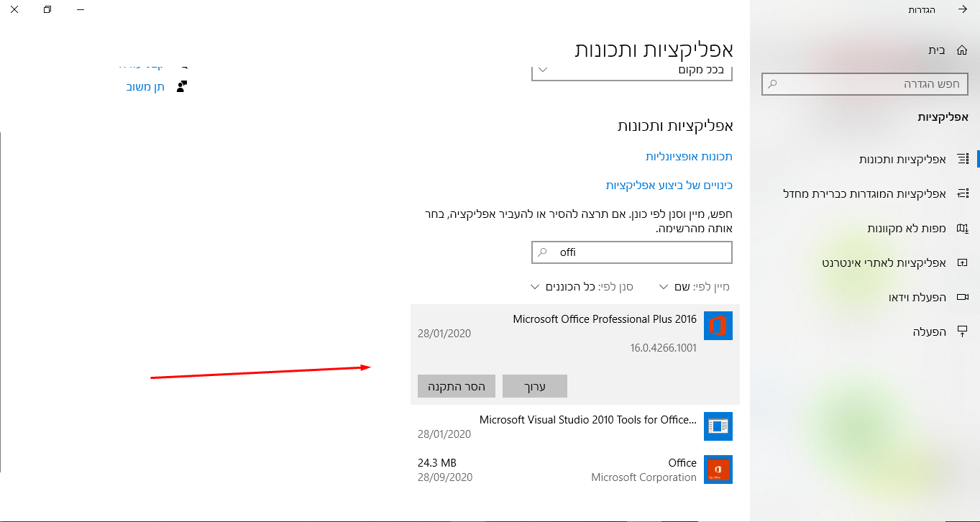Select the Office Microsoft Corporation app entry
Screen dimensions: 980x522
[575, 470]
